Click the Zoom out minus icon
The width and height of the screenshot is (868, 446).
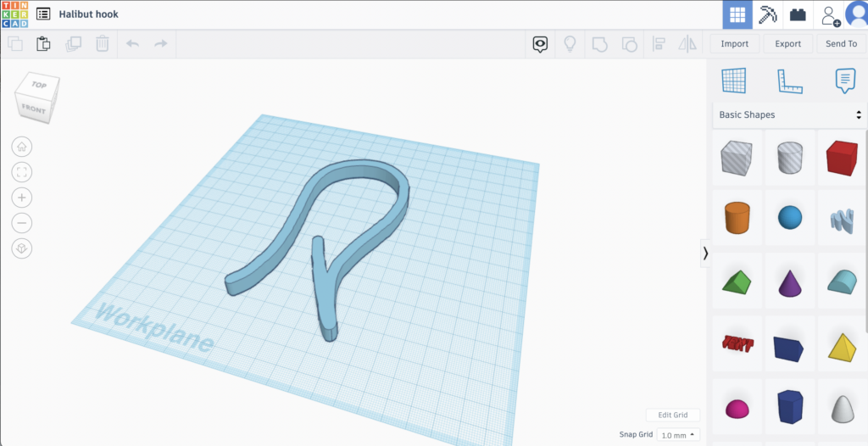(22, 223)
